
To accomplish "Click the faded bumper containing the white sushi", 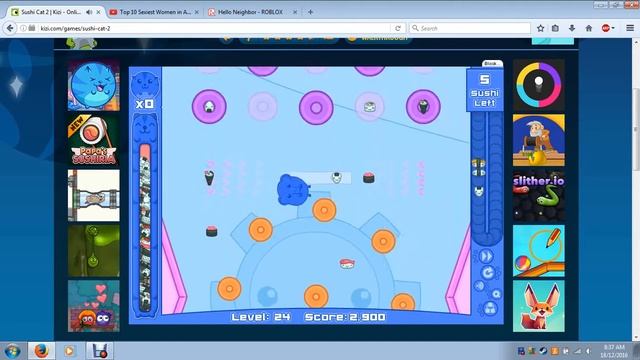I will pyautogui.click(x=369, y=107).
